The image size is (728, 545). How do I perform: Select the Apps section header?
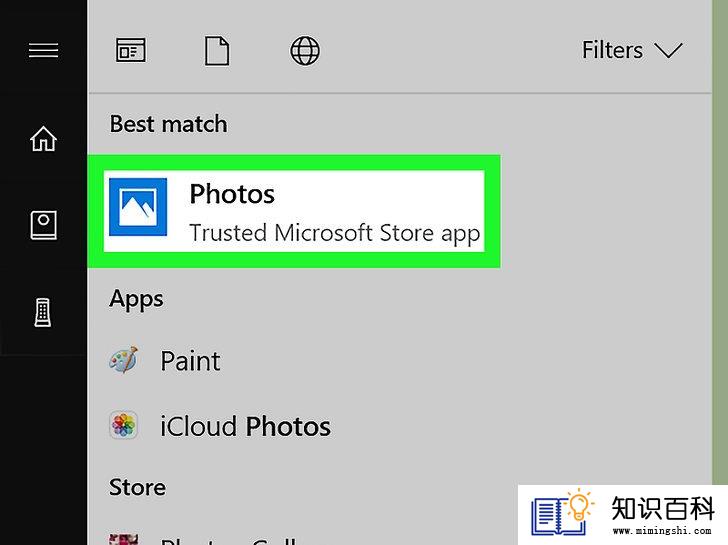(x=136, y=300)
